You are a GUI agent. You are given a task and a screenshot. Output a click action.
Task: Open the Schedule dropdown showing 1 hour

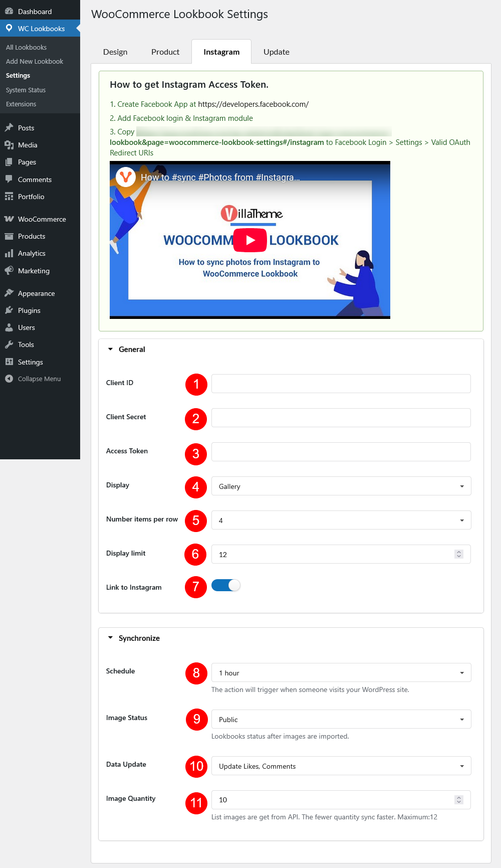coord(341,672)
